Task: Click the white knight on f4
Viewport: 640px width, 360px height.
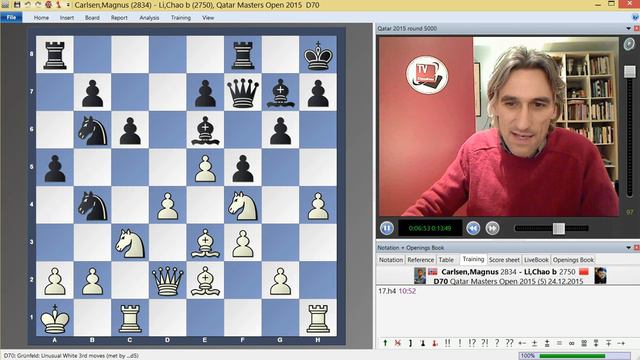Action: pos(243,205)
